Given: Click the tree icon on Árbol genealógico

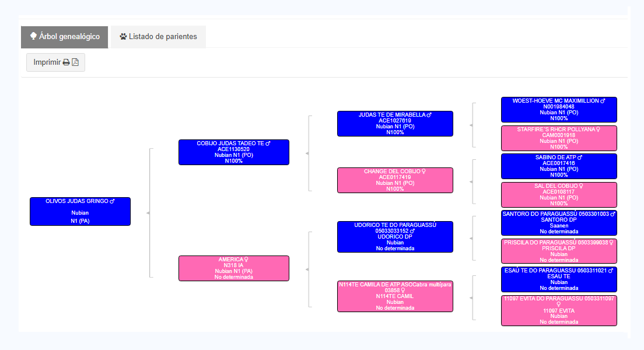Looking at the screenshot, I should tap(33, 36).
